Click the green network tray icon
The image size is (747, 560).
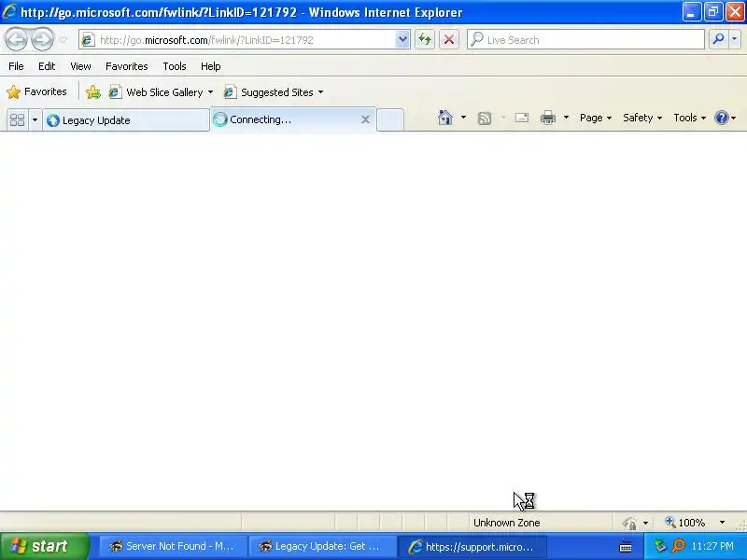pos(660,546)
